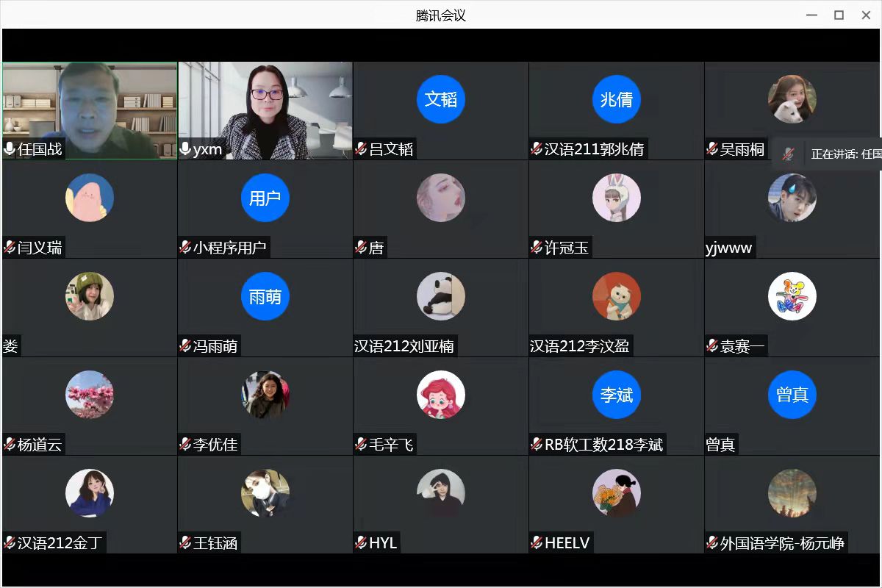
Task: Click muted mic icon beside 吴雨桐
Action: 712,149
